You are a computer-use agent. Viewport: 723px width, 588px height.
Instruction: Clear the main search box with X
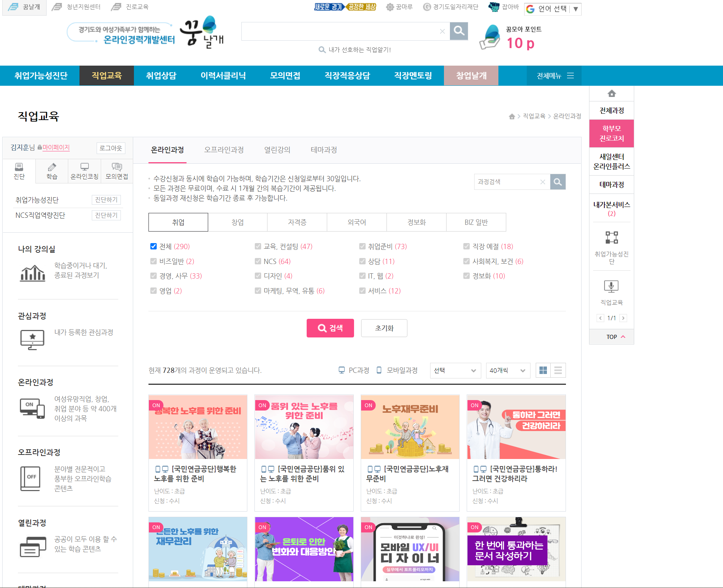pos(442,31)
